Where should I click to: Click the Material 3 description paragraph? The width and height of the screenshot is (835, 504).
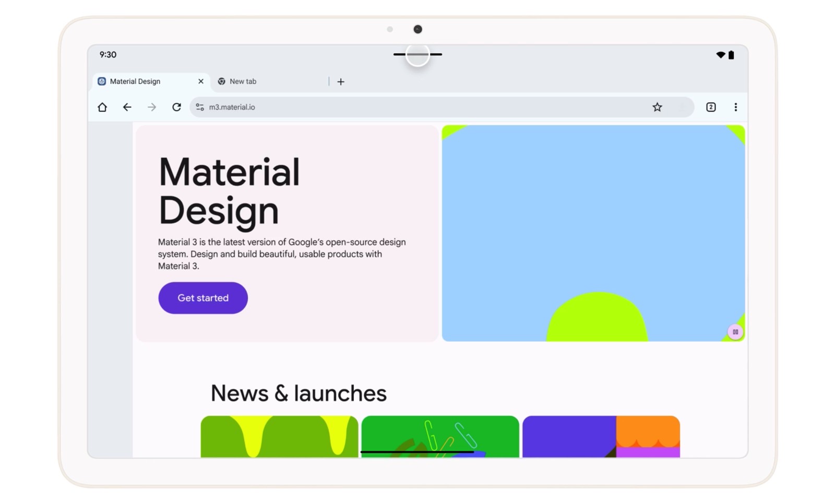tap(282, 254)
